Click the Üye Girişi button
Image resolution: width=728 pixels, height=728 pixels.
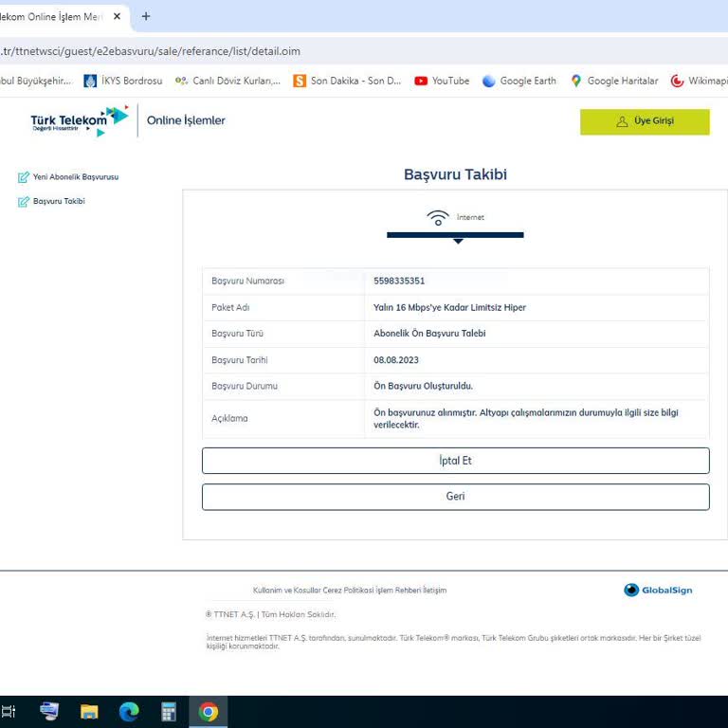coord(645,121)
